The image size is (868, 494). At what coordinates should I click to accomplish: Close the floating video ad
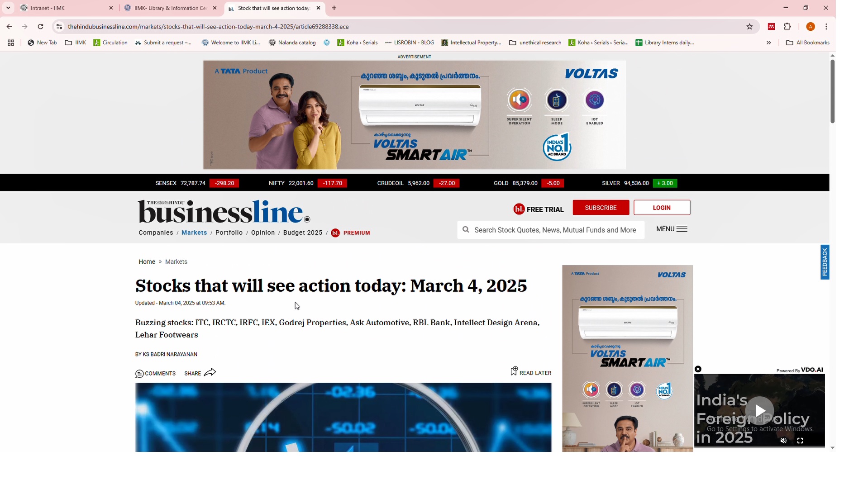pyautogui.click(x=698, y=370)
